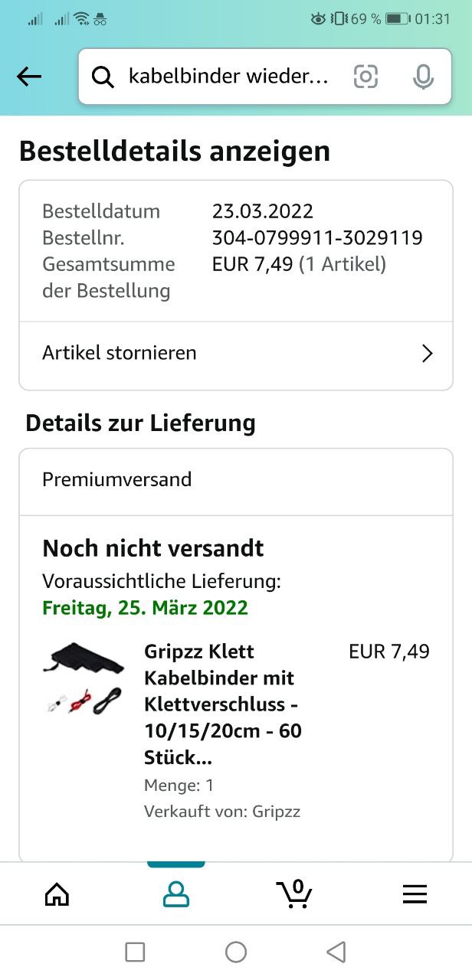The image size is (472, 980).
Task: Tap Android recent apps square button
Action: [x=135, y=952]
